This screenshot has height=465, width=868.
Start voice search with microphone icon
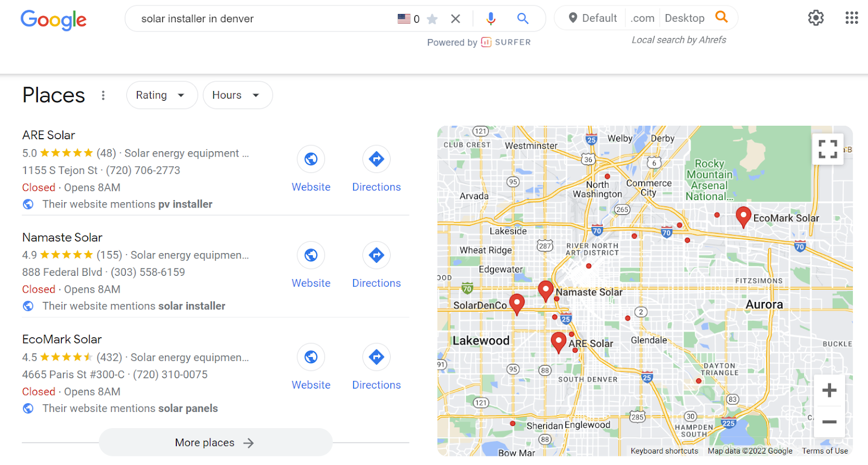(x=490, y=19)
